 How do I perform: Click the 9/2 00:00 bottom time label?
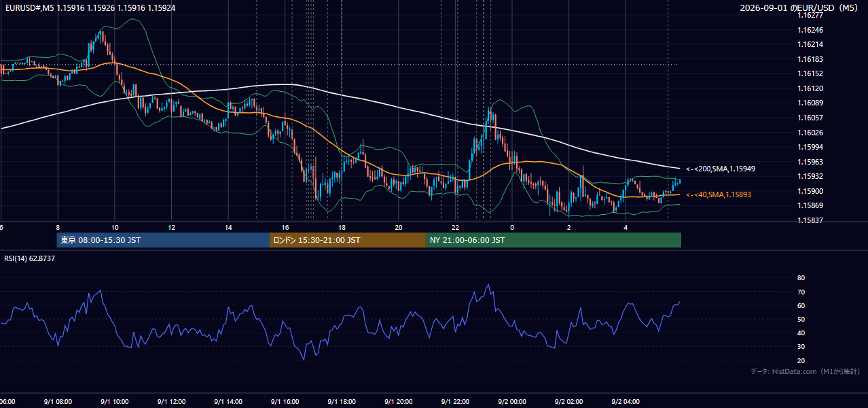pos(512,401)
